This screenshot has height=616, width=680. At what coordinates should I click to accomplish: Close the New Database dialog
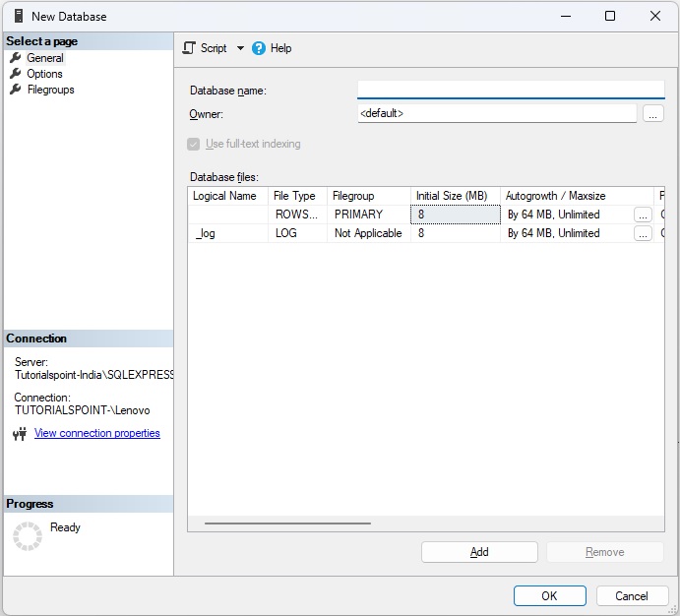pos(655,16)
